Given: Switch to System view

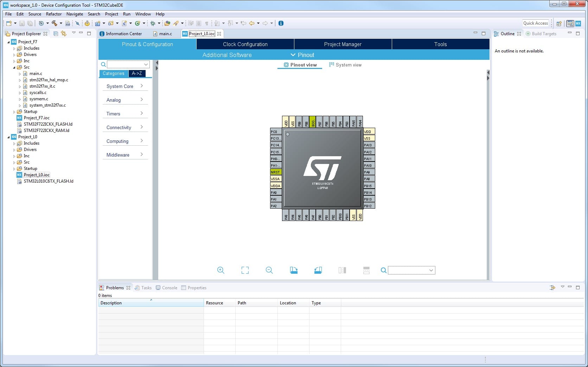Looking at the screenshot, I should click(x=345, y=65).
